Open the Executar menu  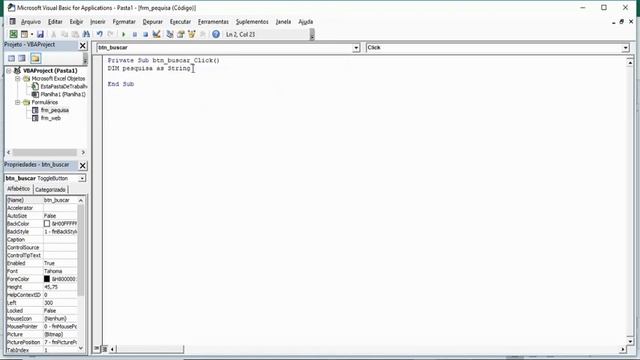click(180, 22)
